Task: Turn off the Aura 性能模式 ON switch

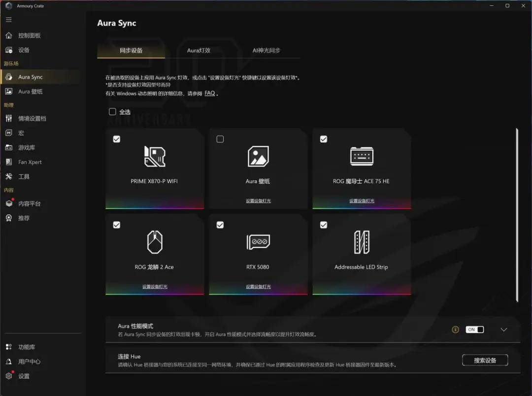Action: (x=475, y=330)
